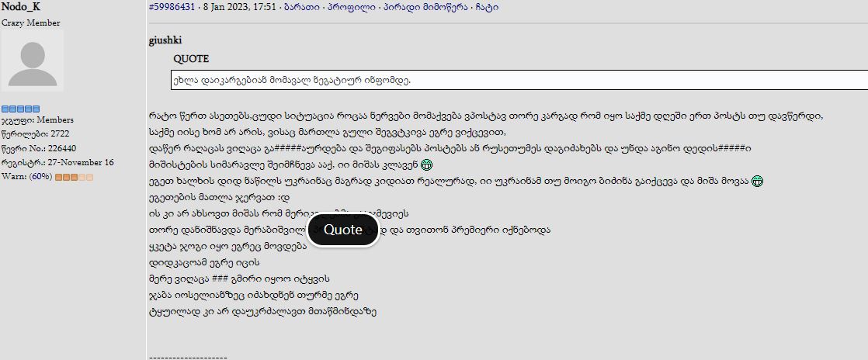Image resolution: width=868 pixels, height=360 pixels.
Task: Click line starting 'ის კი არ ახსოვთ მიშას'
Action: click(x=279, y=213)
